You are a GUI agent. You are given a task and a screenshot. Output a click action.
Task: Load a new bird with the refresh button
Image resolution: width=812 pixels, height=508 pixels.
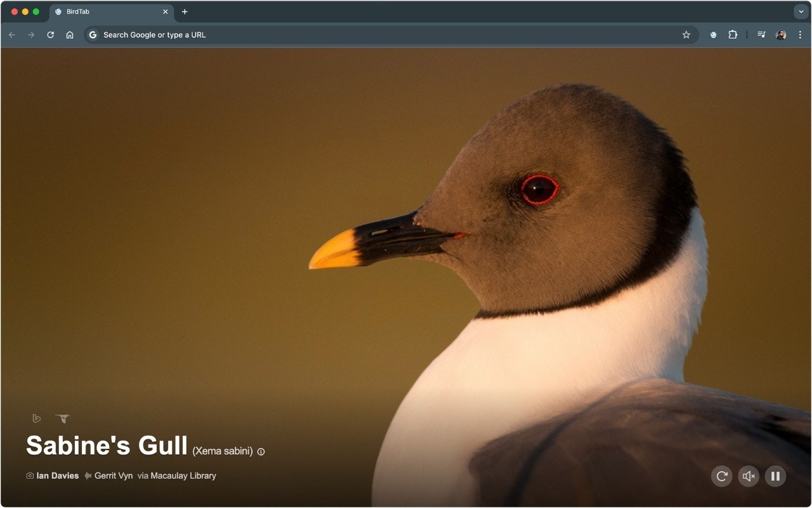click(x=721, y=476)
